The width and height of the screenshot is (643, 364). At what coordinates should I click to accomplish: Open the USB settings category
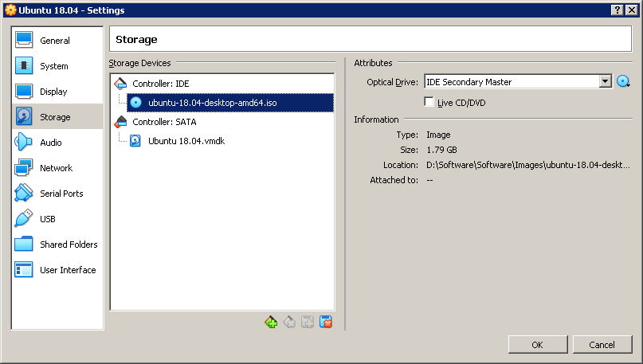click(x=57, y=218)
